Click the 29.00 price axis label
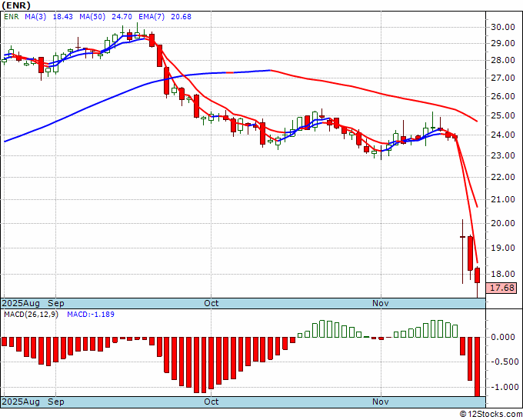 point(503,43)
